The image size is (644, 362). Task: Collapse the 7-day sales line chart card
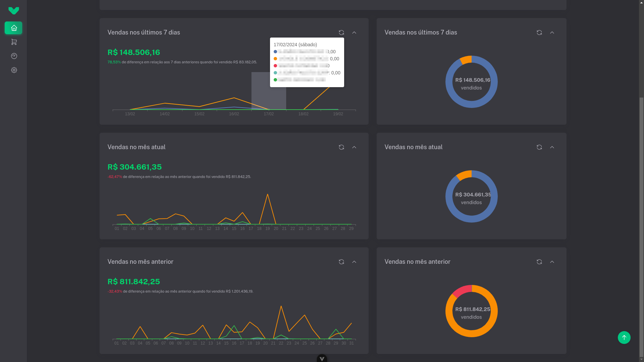(354, 33)
